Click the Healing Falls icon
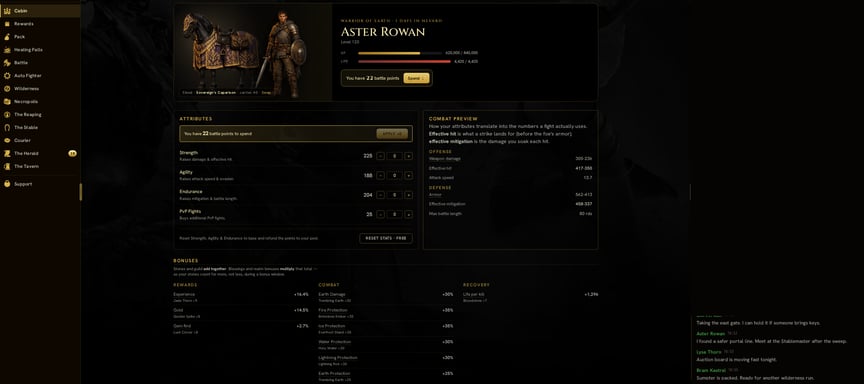 pos(7,50)
